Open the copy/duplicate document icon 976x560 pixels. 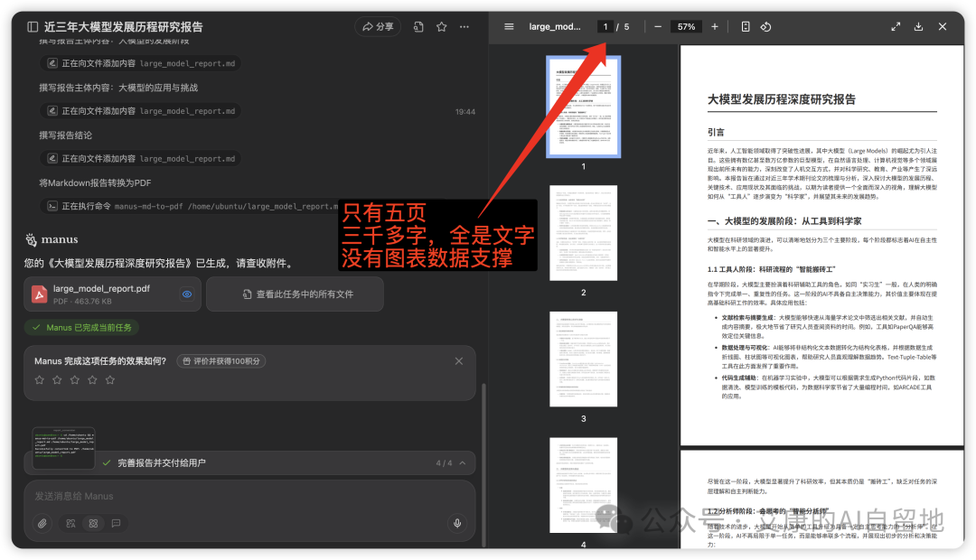(418, 27)
